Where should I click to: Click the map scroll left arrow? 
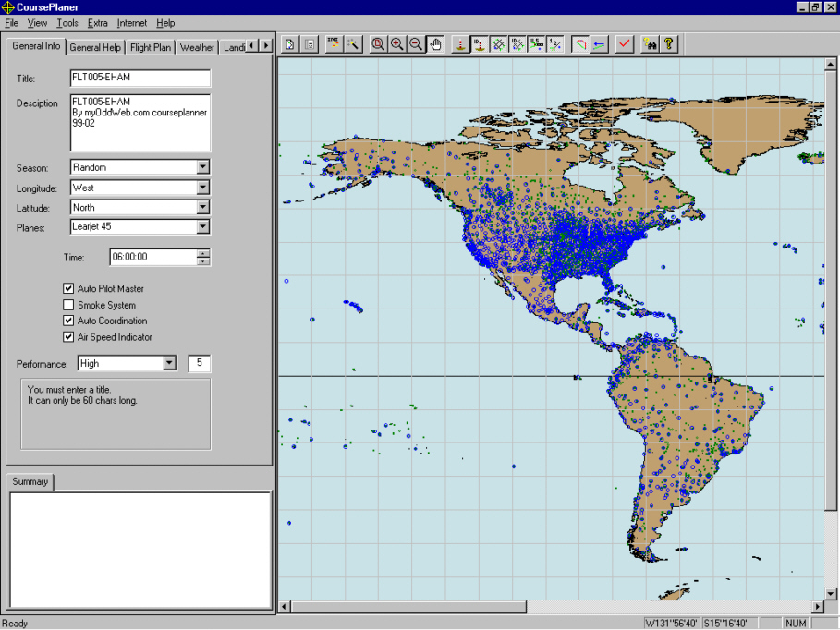[285, 606]
